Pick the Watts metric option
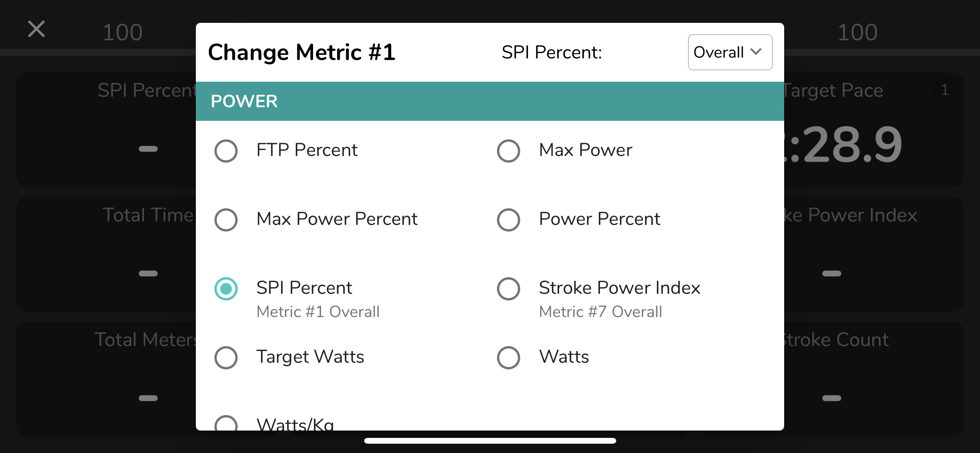Viewport: 980px width, 453px height. tap(508, 358)
